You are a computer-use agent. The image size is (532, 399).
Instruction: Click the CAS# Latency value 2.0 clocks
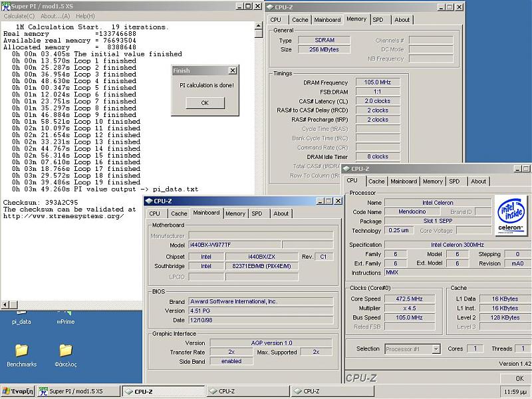[378, 101]
